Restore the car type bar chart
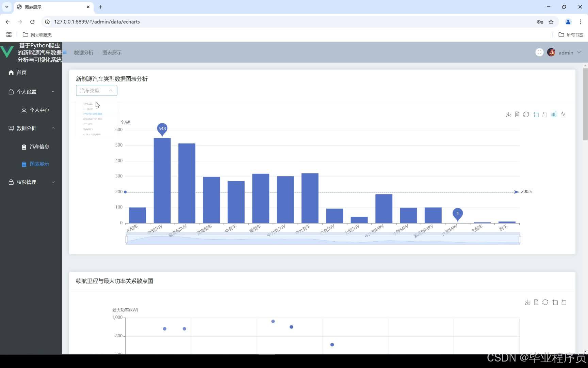The image size is (588, 368). coord(526,114)
